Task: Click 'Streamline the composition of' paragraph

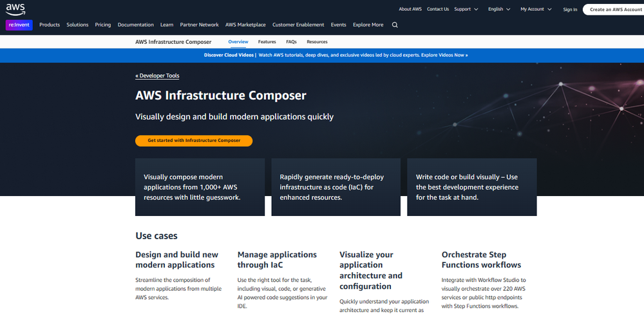Action: (x=178, y=288)
